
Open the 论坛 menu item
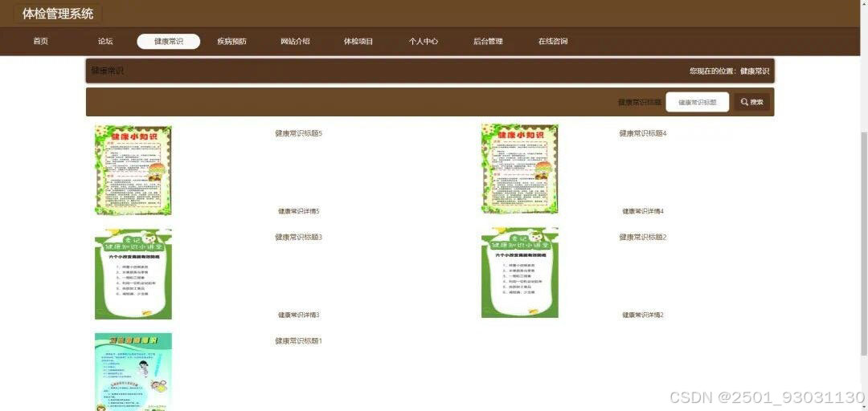105,41
